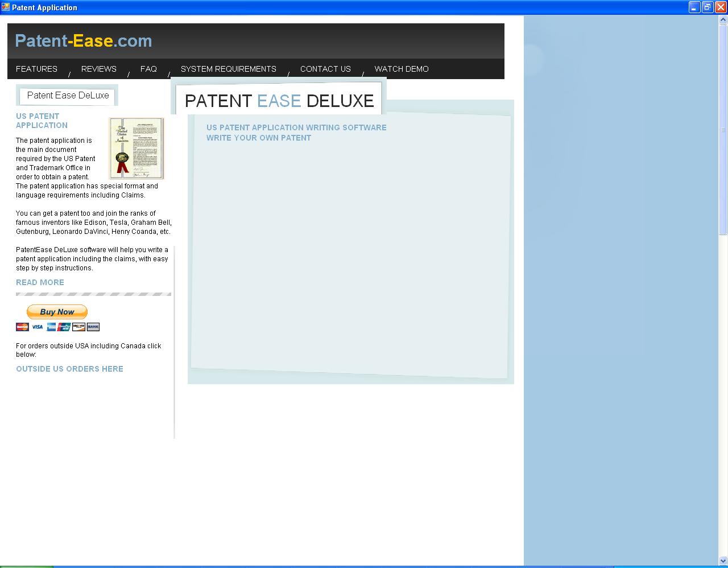728x568 pixels.
Task: Follow the READ MORE link
Action: (40, 282)
